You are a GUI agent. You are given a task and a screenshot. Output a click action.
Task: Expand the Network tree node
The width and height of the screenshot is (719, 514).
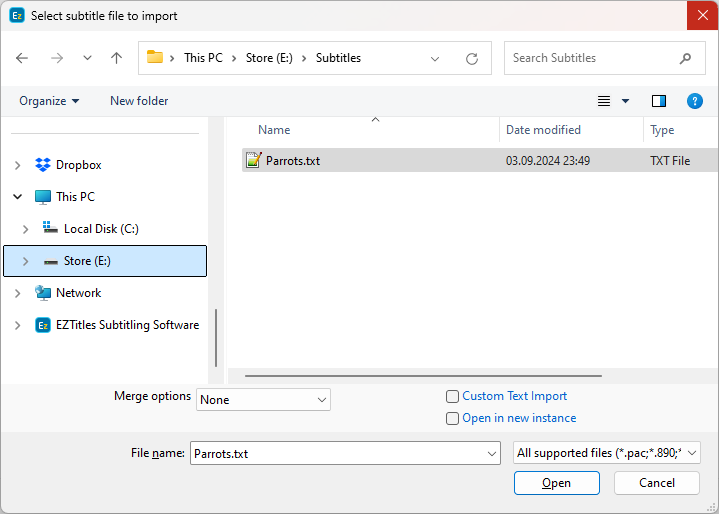tap(17, 293)
